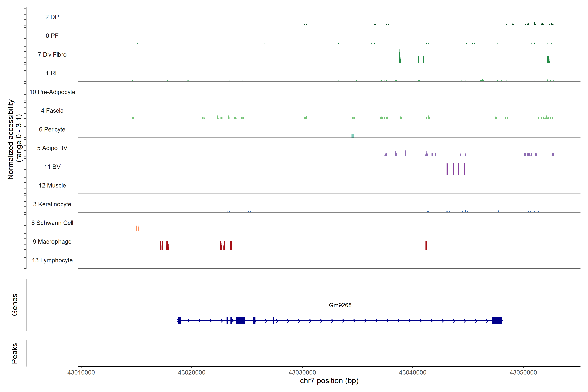Click the teal Pericyte peak
The image size is (588, 392).
(352, 136)
